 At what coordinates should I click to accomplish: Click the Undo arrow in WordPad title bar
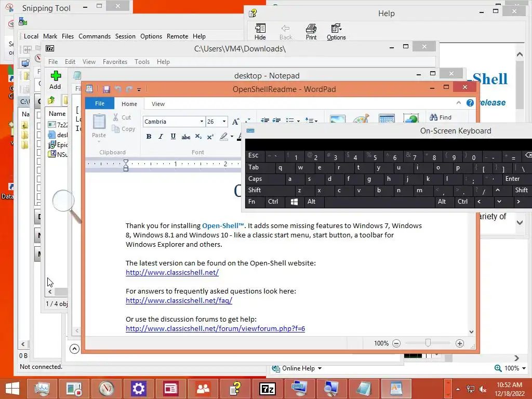pos(118,89)
